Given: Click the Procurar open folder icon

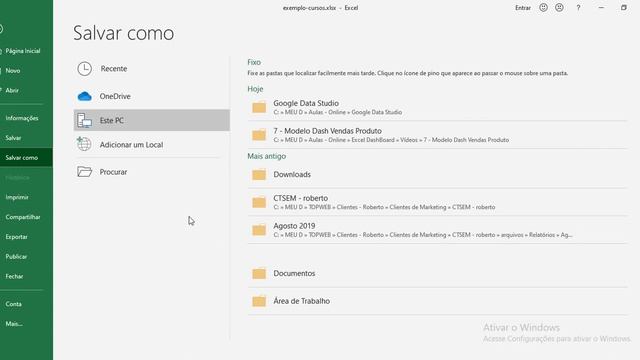Looking at the screenshot, I should (x=84, y=171).
